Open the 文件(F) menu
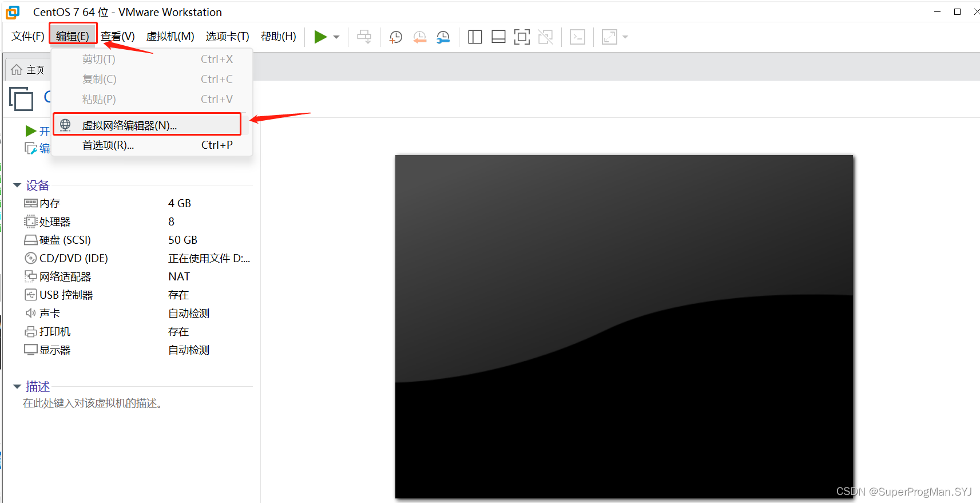980x503 pixels. point(28,37)
